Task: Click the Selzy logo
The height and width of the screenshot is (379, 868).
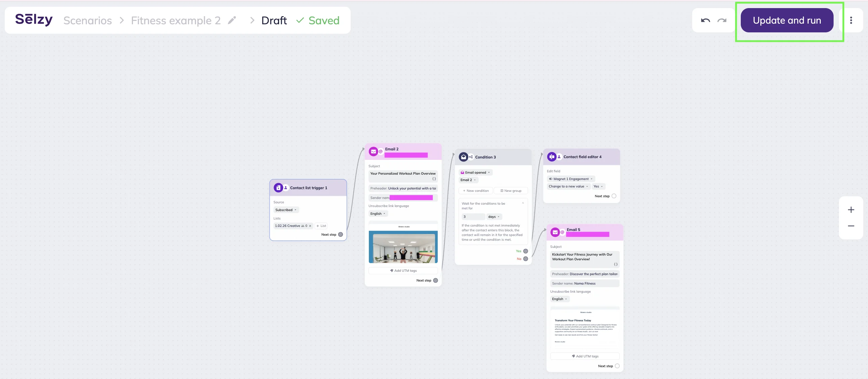Action: [34, 20]
